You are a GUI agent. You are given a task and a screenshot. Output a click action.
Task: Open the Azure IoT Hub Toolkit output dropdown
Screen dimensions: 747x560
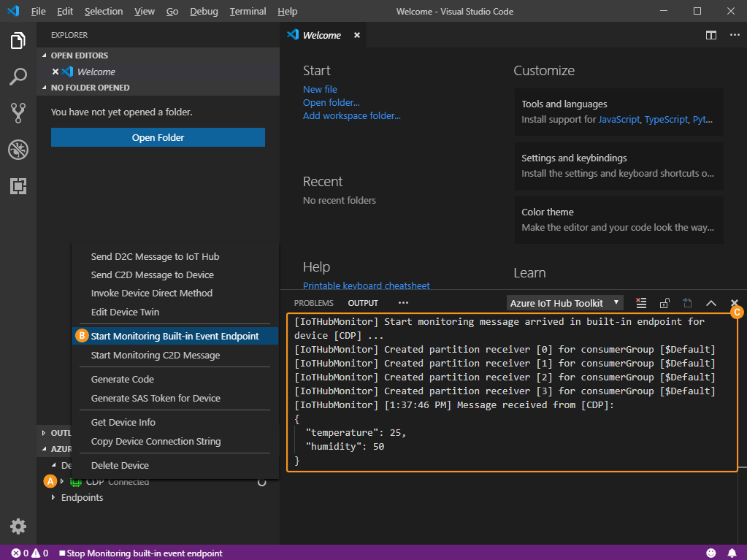click(x=565, y=303)
